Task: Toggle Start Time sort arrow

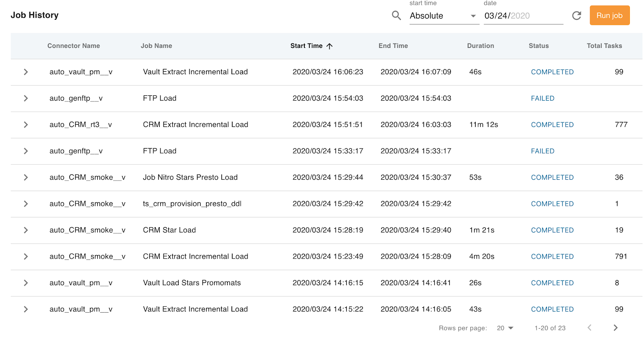Action: click(x=329, y=46)
